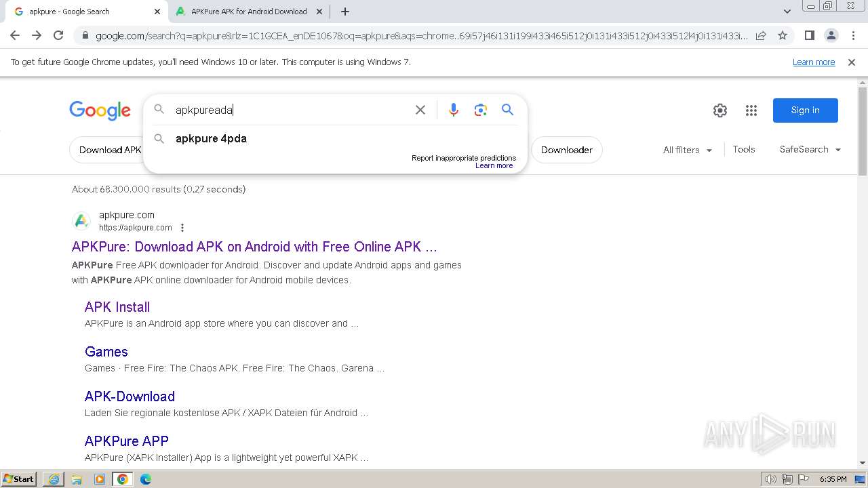Open the APK-Download sitelink
The width and height of the screenshot is (868, 488).
click(x=130, y=396)
